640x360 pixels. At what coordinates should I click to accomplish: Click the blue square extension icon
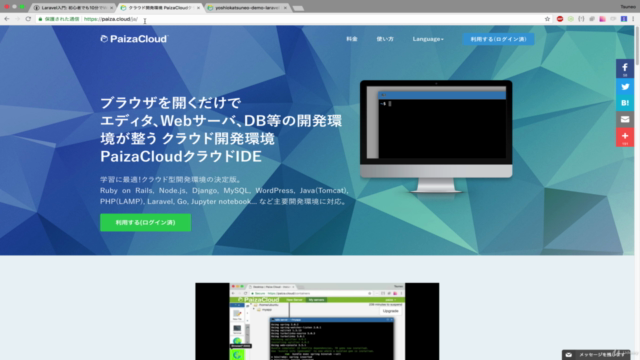coord(624,19)
